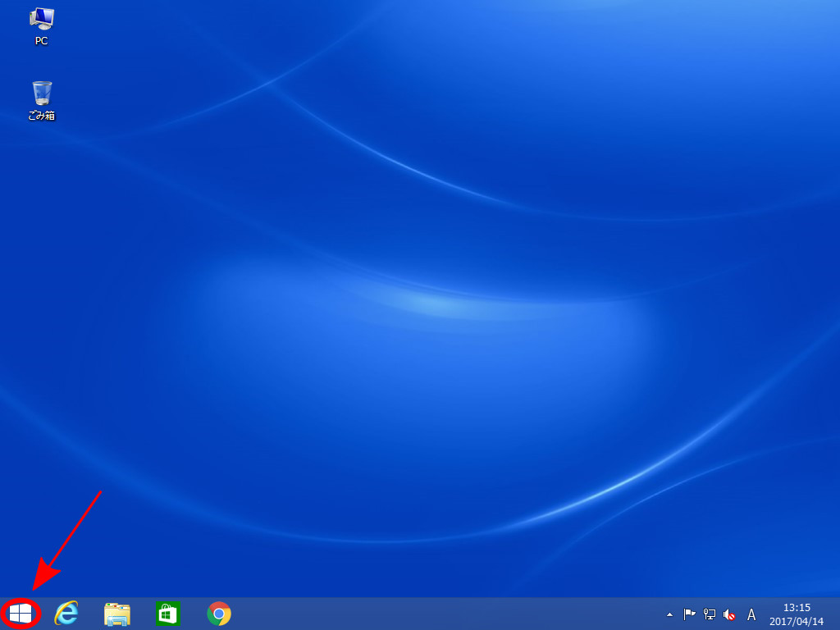Toggle the IME input mode A indicator
This screenshot has height=630, width=840.
coord(751,614)
